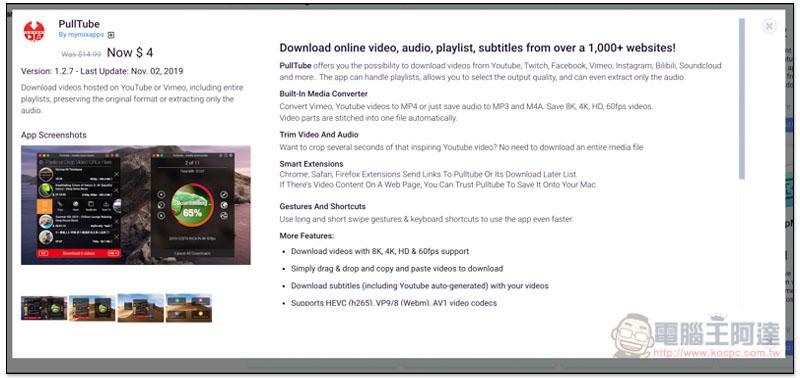Select the second screenshot thumbnail
The width and height of the screenshot is (800, 378).
coord(92,308)
